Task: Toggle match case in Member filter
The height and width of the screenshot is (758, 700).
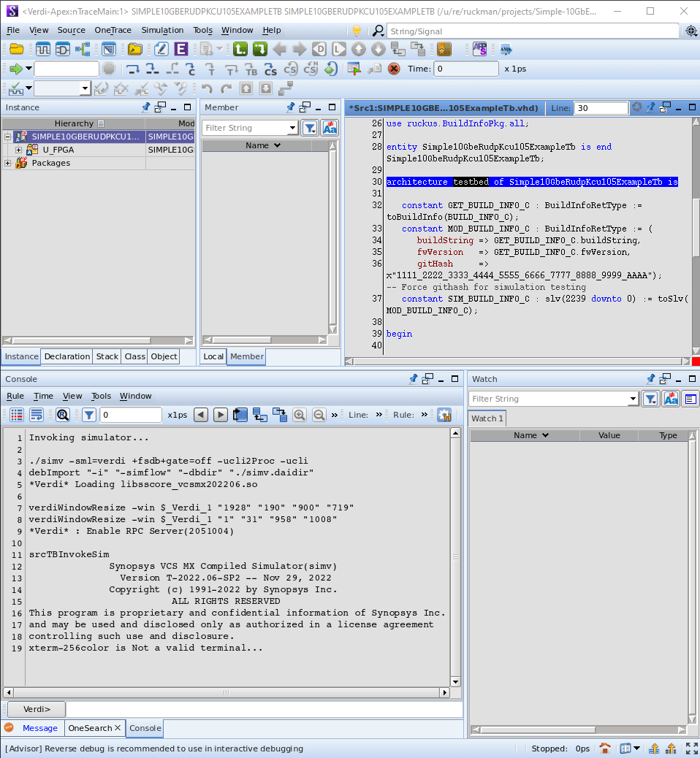Action: 330,128
